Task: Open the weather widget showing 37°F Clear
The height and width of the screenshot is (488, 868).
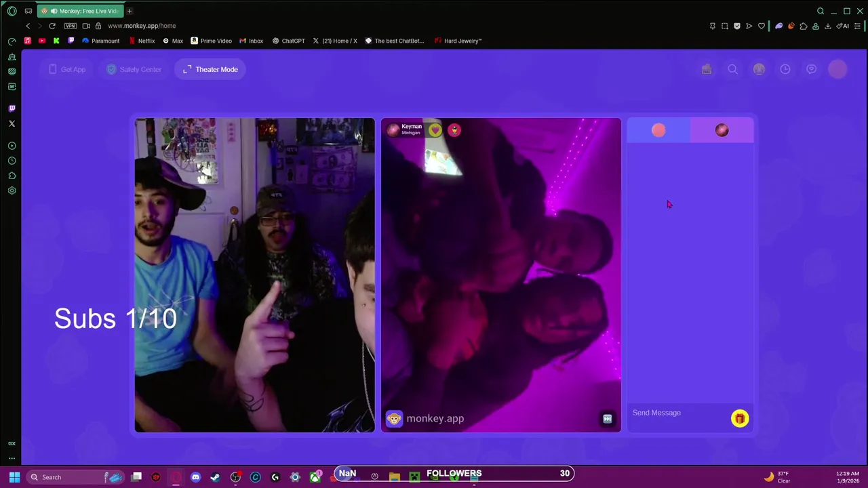Action: tap(777, 477)
